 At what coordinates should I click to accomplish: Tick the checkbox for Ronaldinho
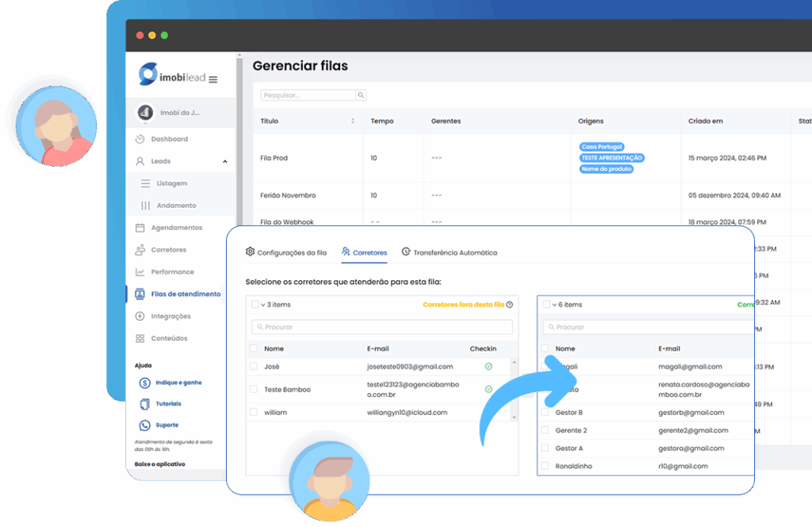545,466
